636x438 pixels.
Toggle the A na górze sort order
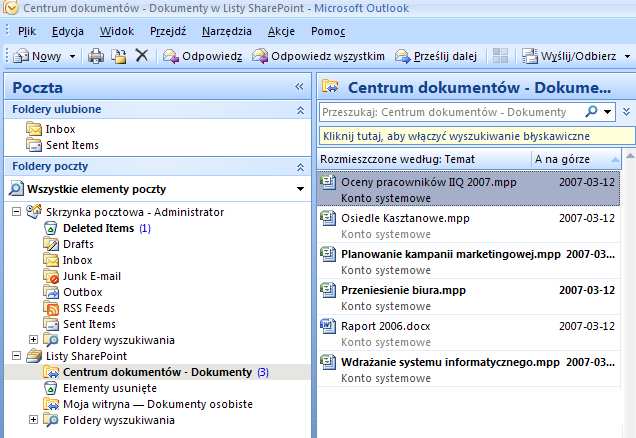click(576, 159)
